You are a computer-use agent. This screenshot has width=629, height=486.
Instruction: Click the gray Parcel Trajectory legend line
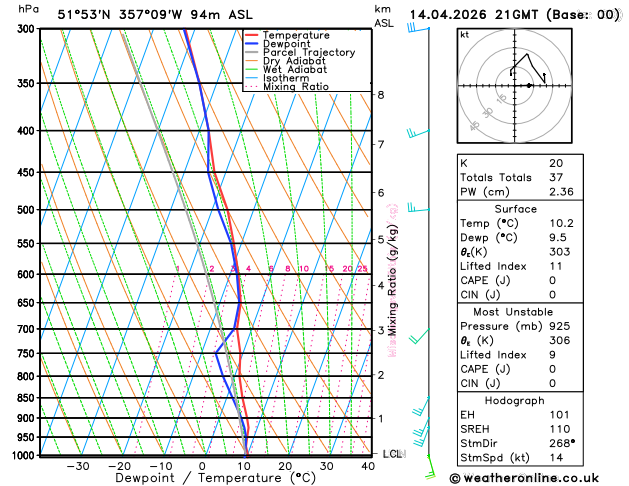252,52
